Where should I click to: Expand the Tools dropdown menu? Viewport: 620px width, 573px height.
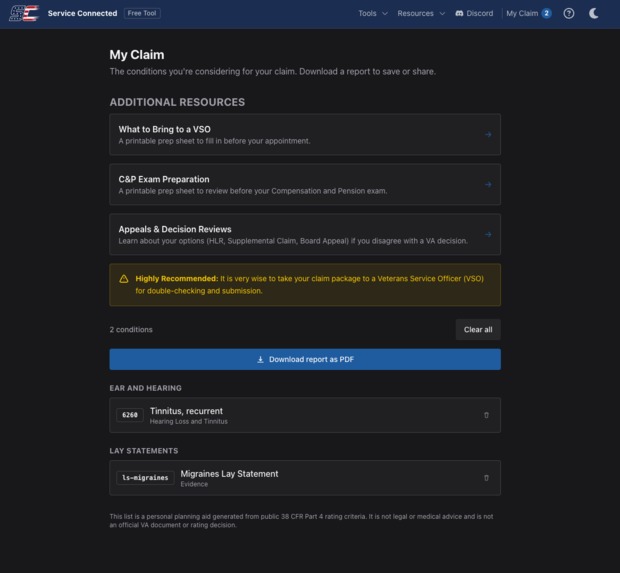point(373,13)
